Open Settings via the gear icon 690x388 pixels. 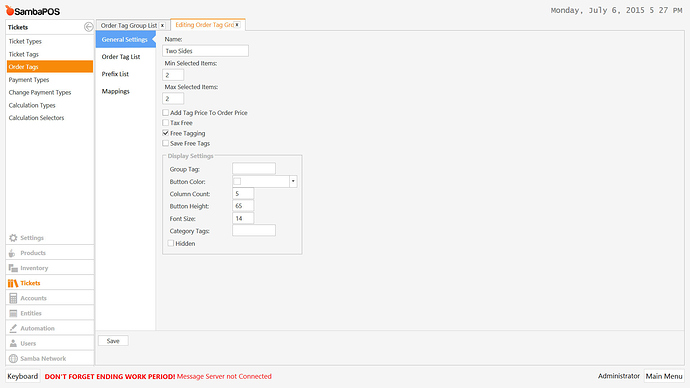point(13,238)
